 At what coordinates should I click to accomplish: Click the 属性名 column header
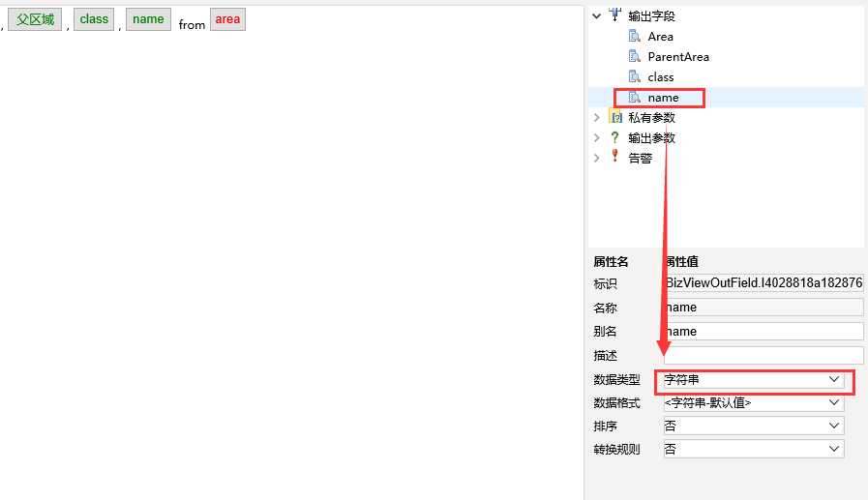tap(611, 262)
